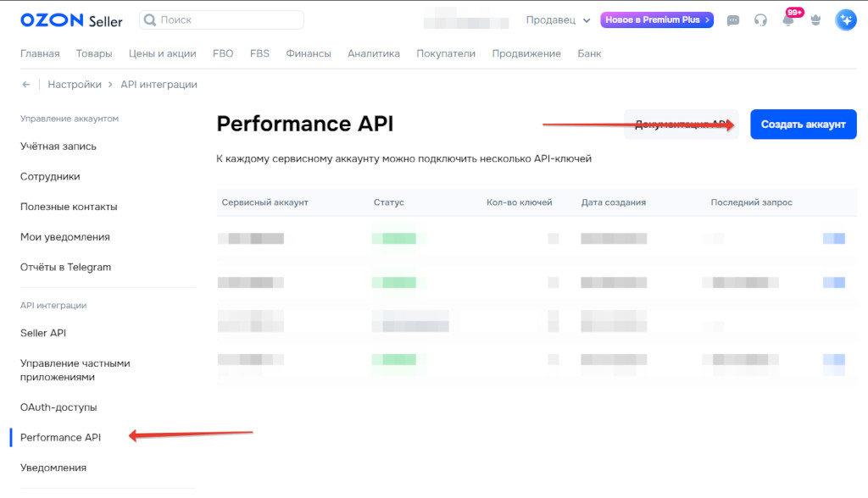Open the sparkle assistant avatar icon
The height and width of the screenshot is (498, 868).
(x=846, y=20)
